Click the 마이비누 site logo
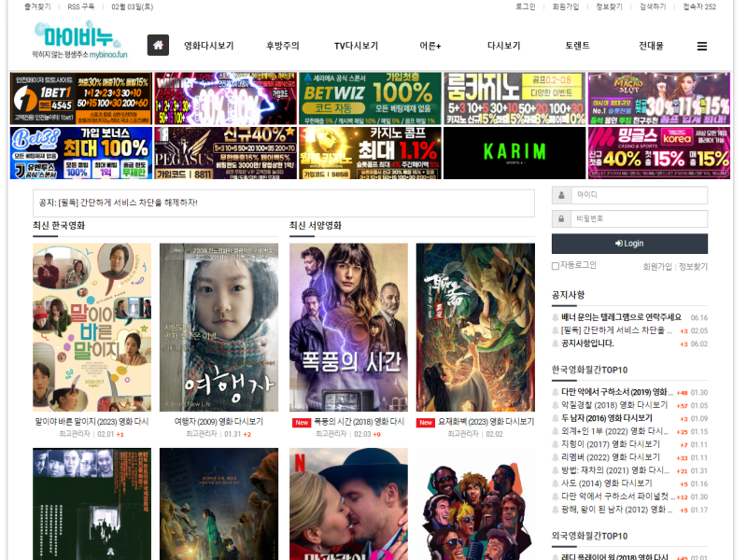The height and width of the screenshot is (560, 747). 79,40
